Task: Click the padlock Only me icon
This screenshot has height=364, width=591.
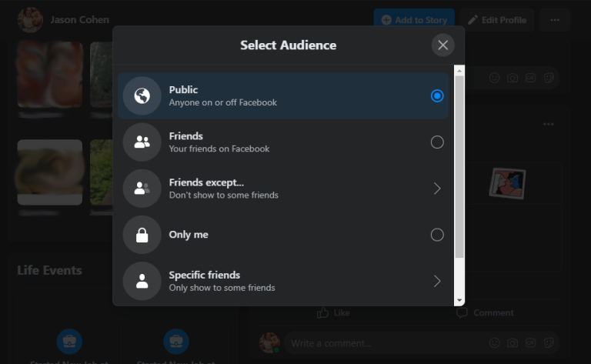Action: pyautogui.click(x=142, y=235)
